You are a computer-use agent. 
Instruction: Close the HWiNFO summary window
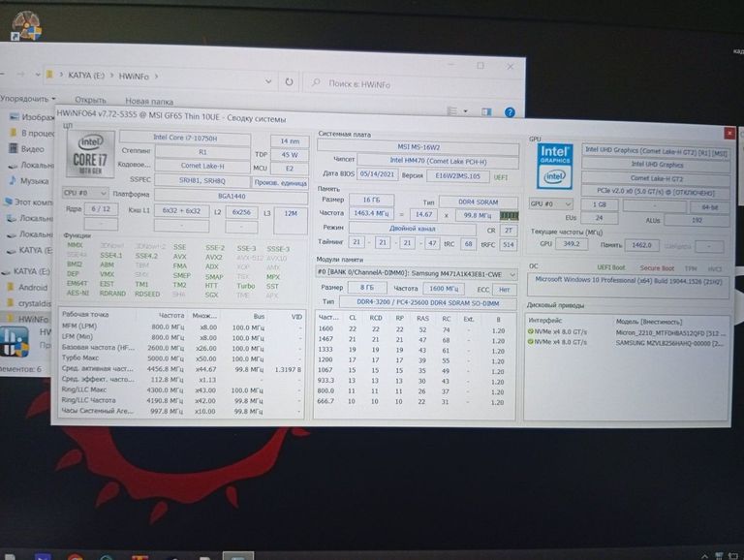coord(728,134)
